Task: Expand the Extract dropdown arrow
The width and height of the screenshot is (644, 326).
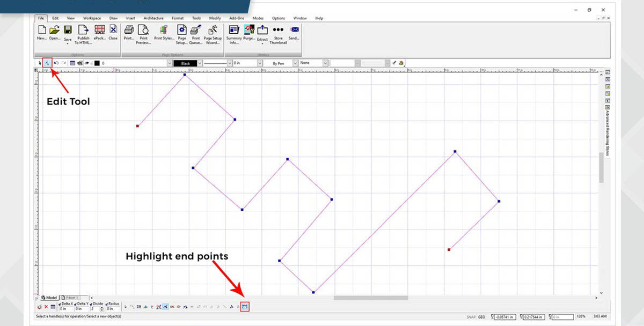Action: tap(262, 43)
